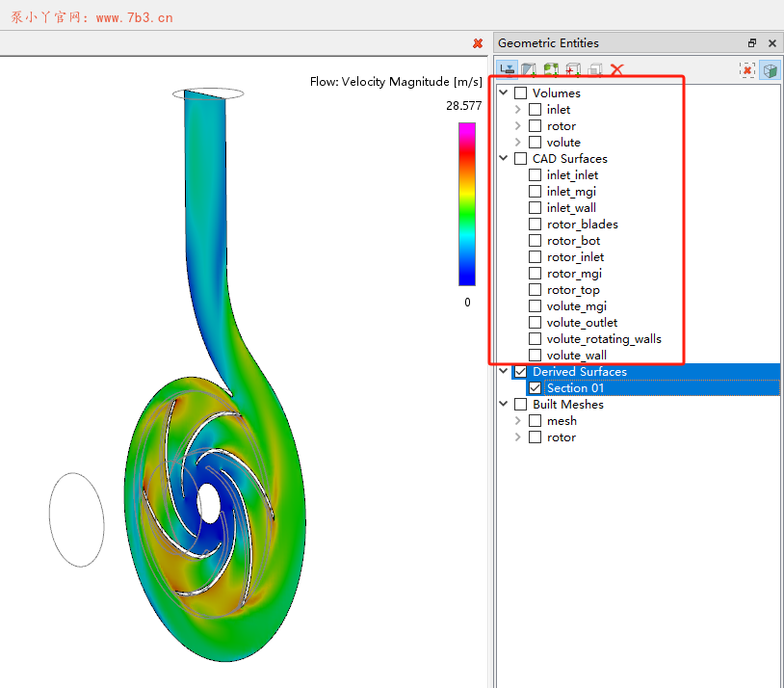Viewport: 784px width, 688px height.
Task: Check the CAD Surfaces checkbox
Action: pyautogui.click(x=520, y=159)
